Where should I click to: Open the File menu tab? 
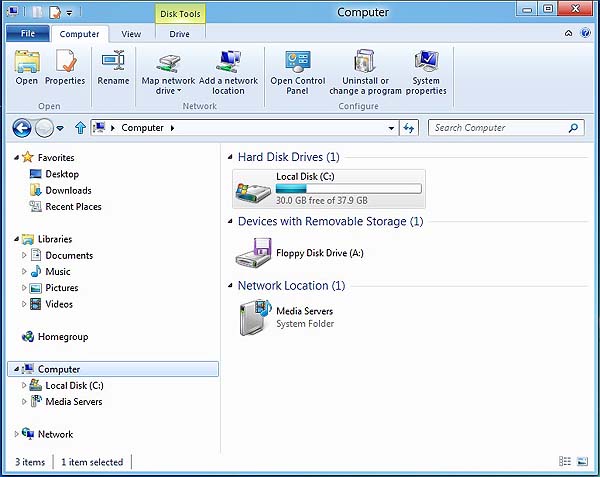coord(27,34)
